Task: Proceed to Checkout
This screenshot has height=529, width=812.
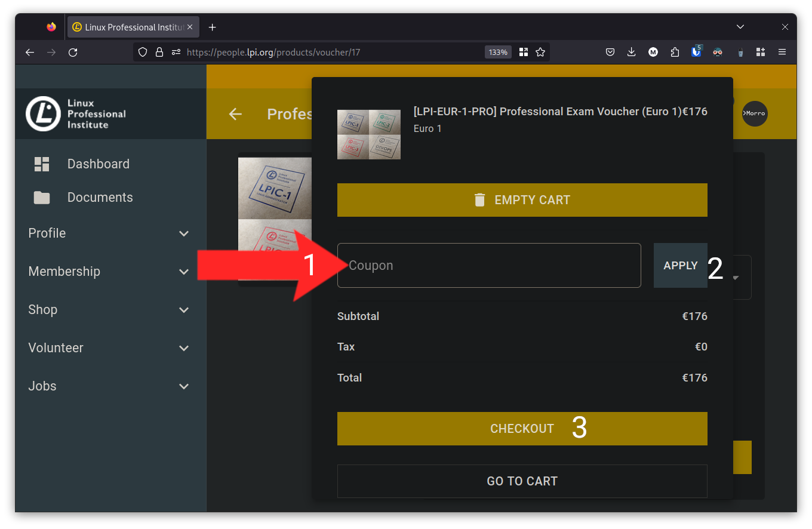Action: 522,429
